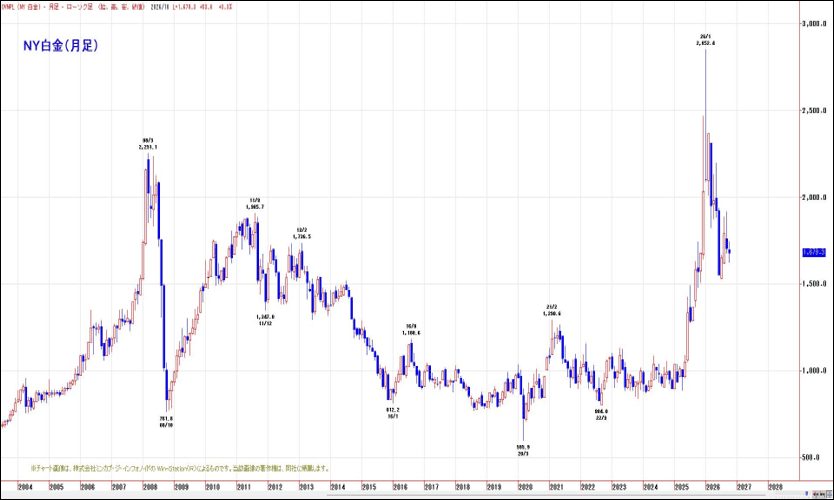Image resolution: width=834 pixels, height=500 pixels.
Task: Click the 2012 year label on the time axis
Action: coord(275,487)
